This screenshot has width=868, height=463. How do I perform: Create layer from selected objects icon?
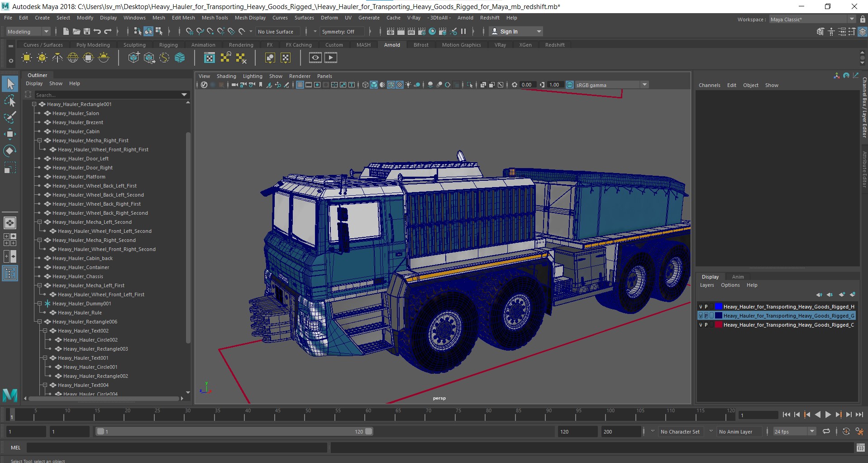[x=853, y=294]
